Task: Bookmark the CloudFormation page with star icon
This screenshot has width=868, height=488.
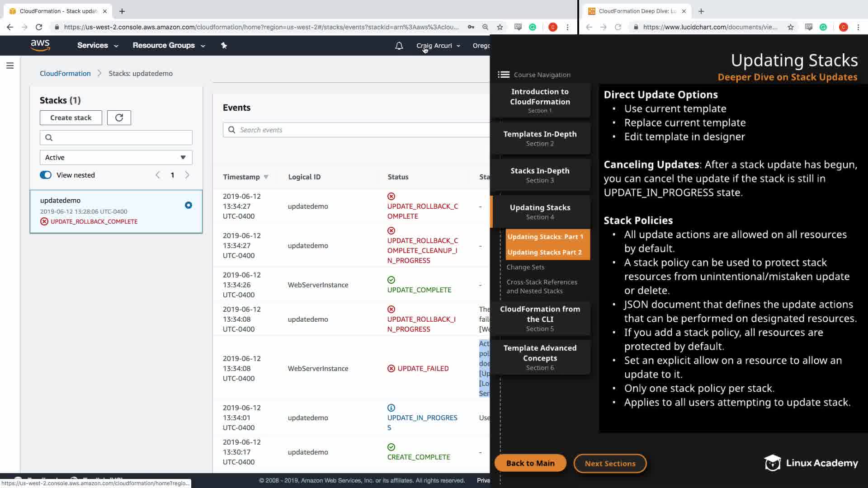Action: [500, 27]
